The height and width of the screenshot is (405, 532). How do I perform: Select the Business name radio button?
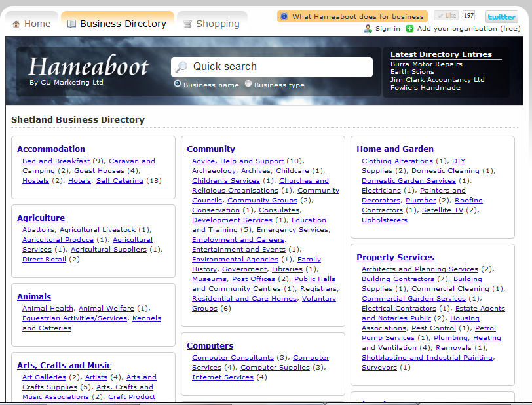[x=178, y=83]
